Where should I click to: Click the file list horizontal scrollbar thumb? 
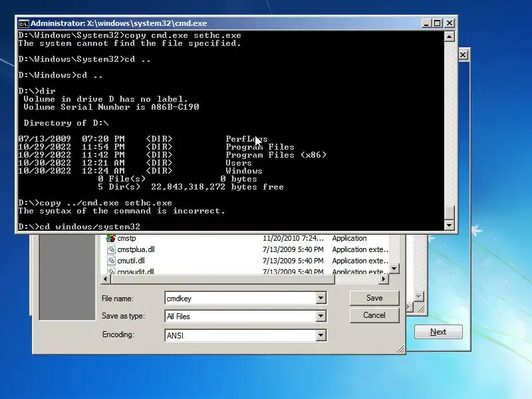click(x=223, y=279)
